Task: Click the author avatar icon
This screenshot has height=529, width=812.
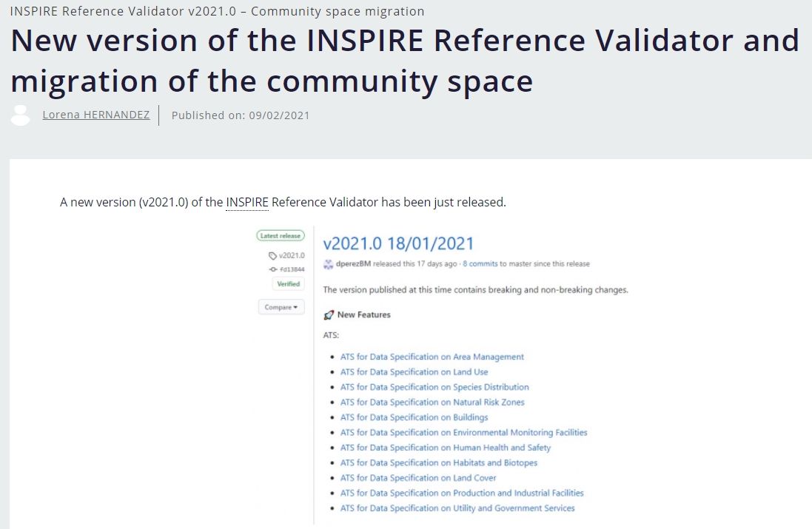Action: pyautogui.click(x=21, y=115)
